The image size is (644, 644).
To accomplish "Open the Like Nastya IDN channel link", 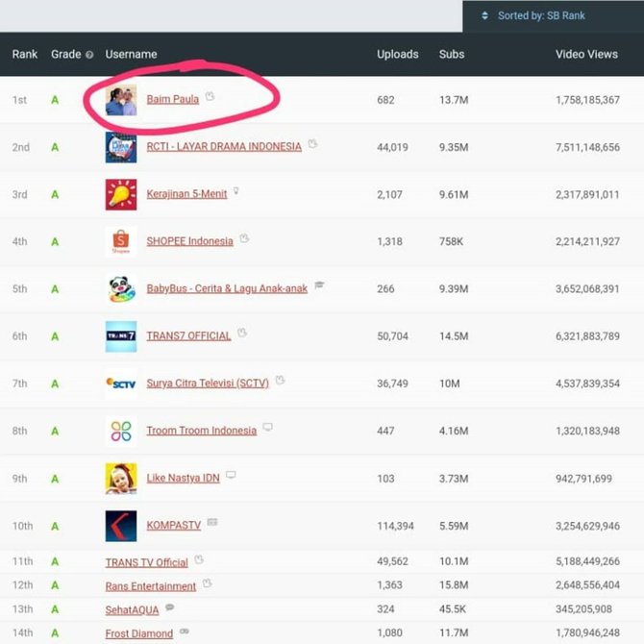I will coord(183,478).
